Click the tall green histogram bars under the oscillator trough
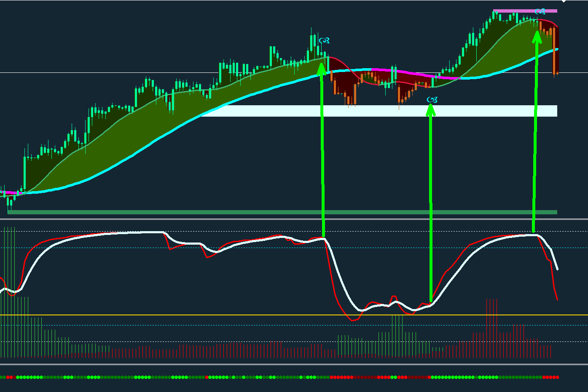 coord(397,336)
